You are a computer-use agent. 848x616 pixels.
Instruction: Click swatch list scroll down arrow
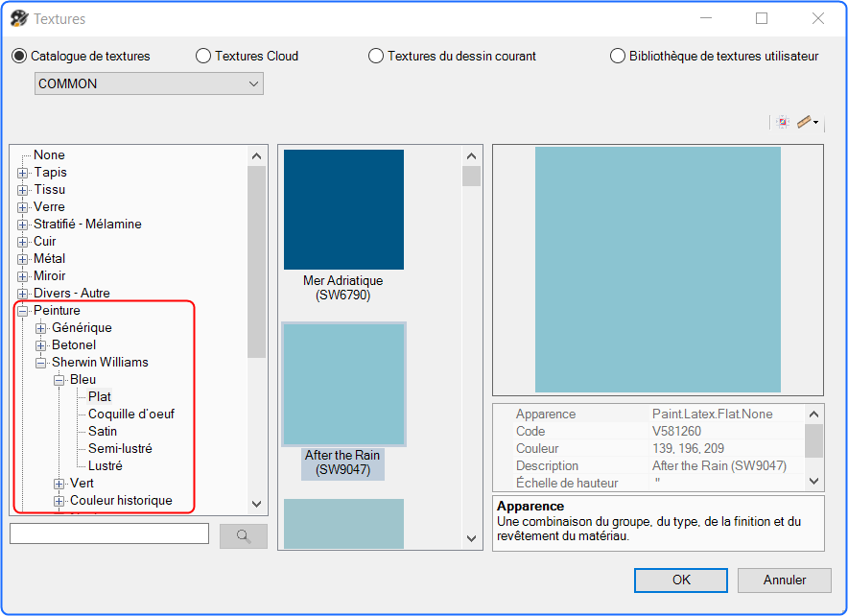point(472,538)
